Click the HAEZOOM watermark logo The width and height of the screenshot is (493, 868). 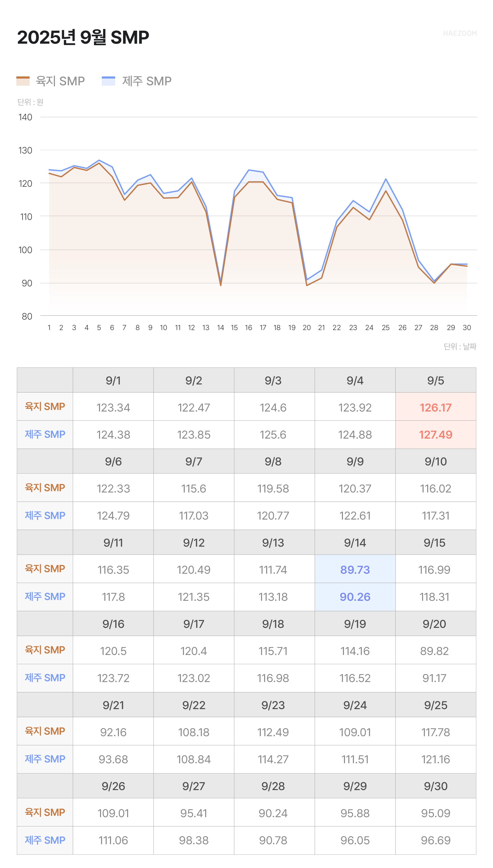pyautogui.click(x=460, y=33)
